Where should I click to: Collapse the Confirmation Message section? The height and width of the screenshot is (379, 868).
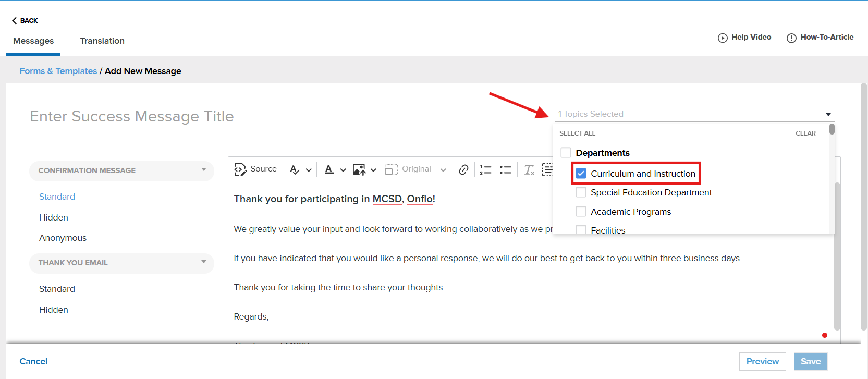(203, 170)
